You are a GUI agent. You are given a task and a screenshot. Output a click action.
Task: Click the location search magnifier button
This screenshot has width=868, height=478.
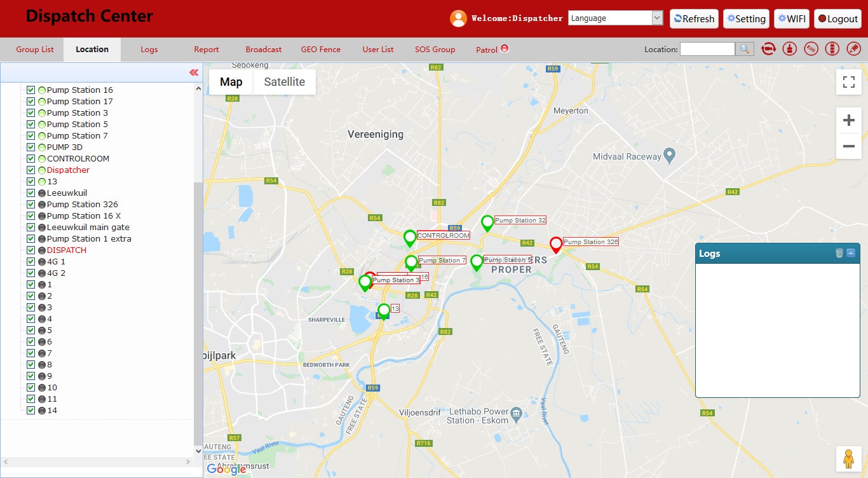pos(744,49)
